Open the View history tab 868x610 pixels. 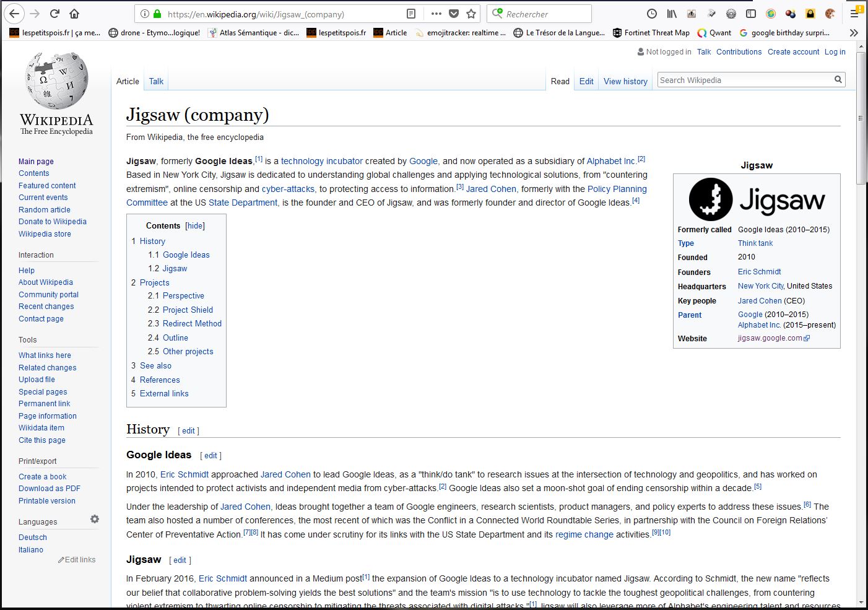click(x=625, y=81)
